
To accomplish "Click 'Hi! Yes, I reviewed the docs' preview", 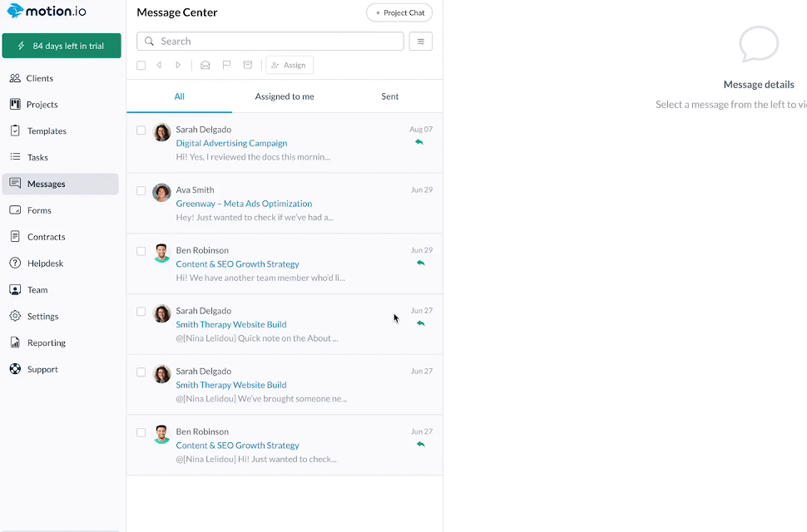I will [253, 157].
